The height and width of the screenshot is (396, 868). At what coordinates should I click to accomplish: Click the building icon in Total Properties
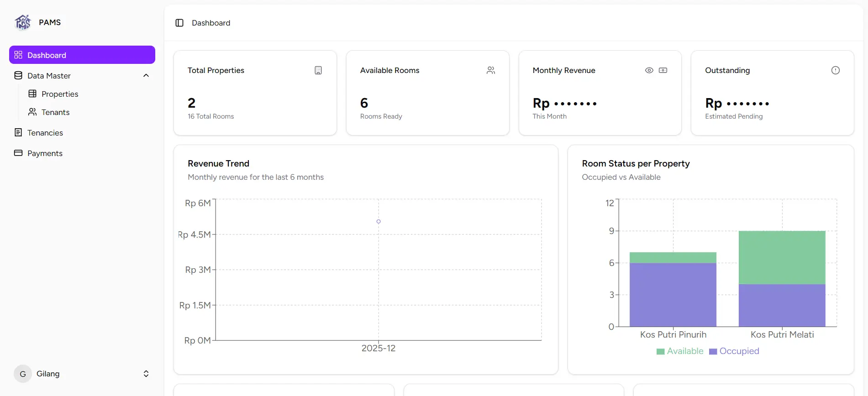pos(318,70)
